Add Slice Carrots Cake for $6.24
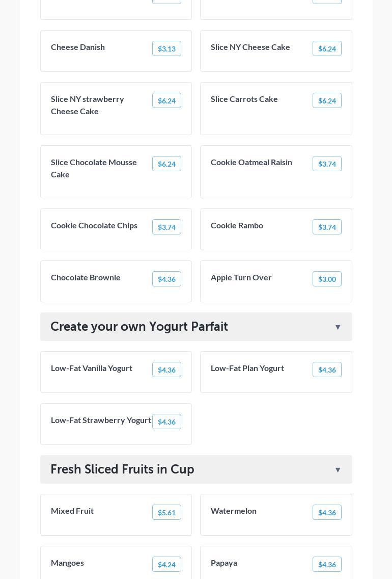 point(327,101)
